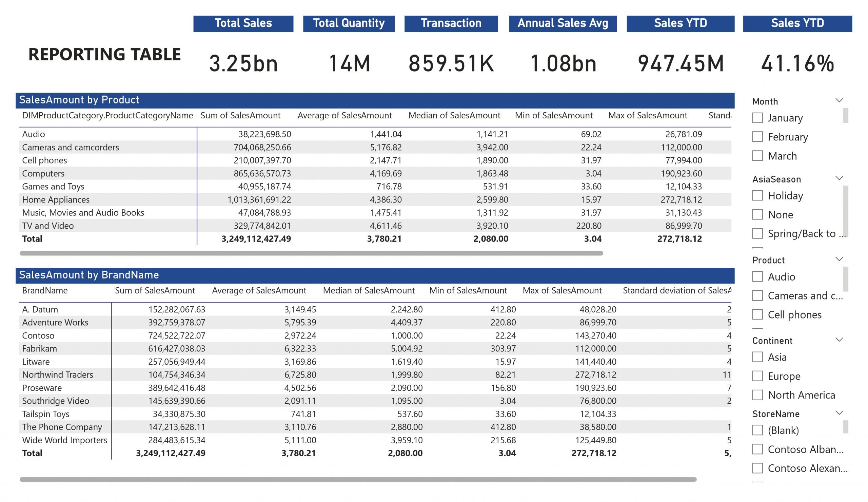Click BrandName column header
Screen dimensions: 868x502
pos(45,290)
